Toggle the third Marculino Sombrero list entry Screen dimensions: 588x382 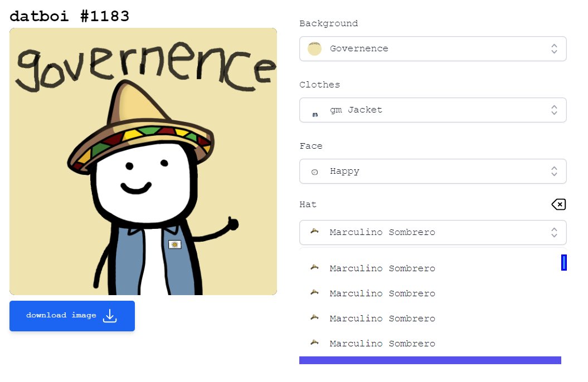[x=382, y=318]
